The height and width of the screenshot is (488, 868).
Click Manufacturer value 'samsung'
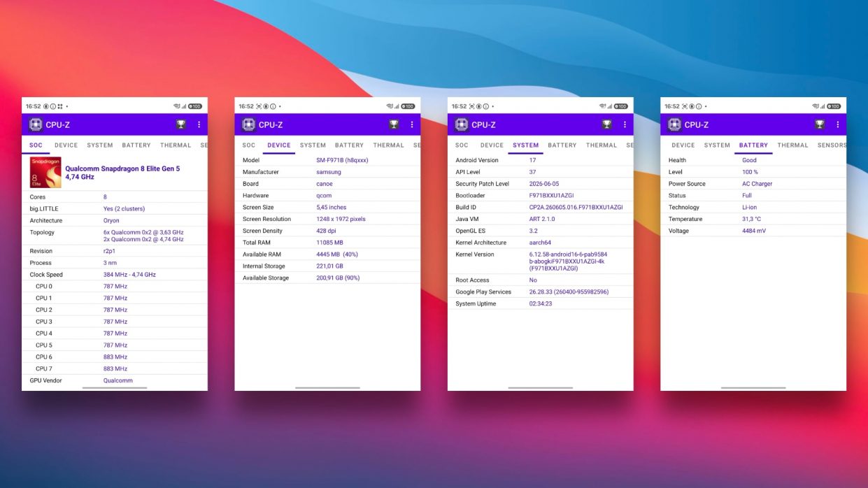pos(329,172)
